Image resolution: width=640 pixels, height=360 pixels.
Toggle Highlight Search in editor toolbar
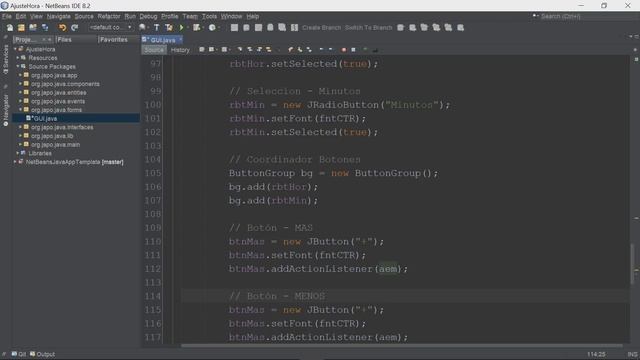pos(268,50)
